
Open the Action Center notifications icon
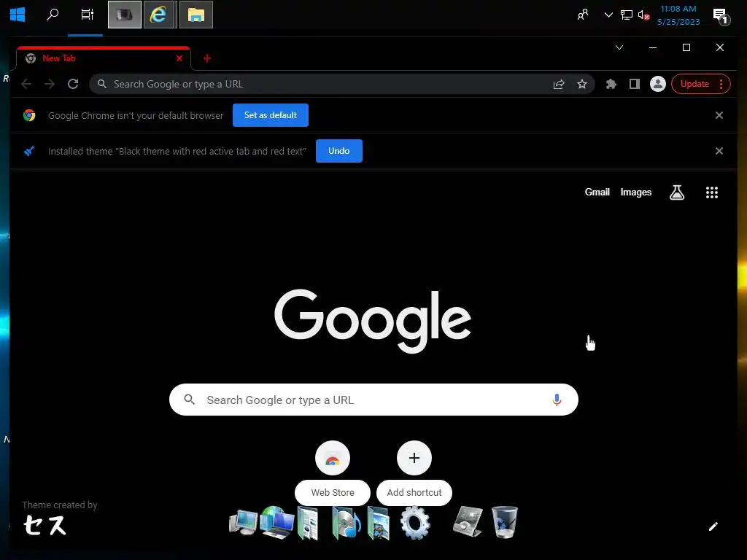point(721,16)
